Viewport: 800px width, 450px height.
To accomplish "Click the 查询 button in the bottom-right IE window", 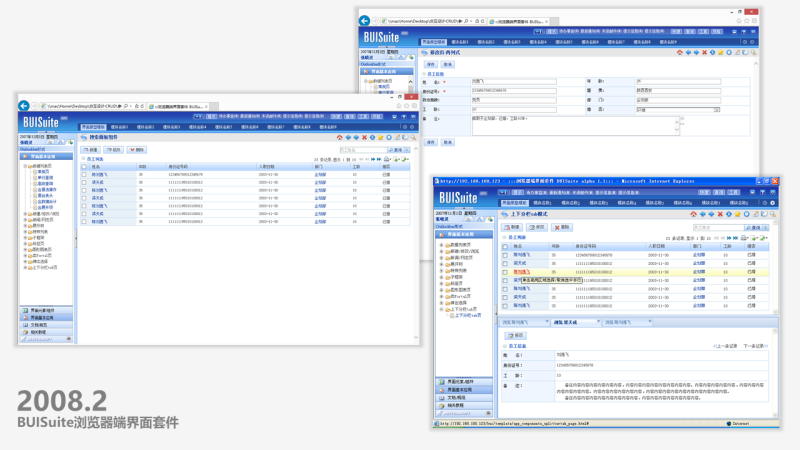I will [x=753, y=227].
